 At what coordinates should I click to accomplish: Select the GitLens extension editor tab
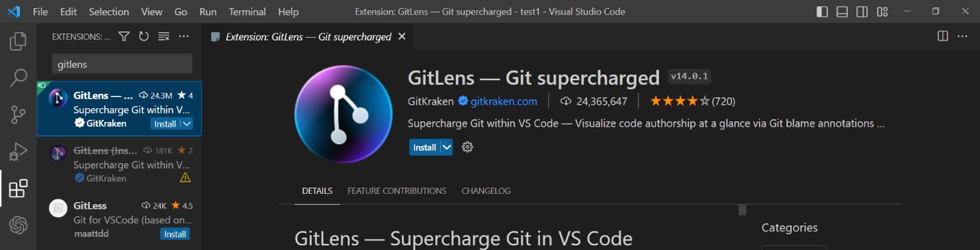pos(308,36)
